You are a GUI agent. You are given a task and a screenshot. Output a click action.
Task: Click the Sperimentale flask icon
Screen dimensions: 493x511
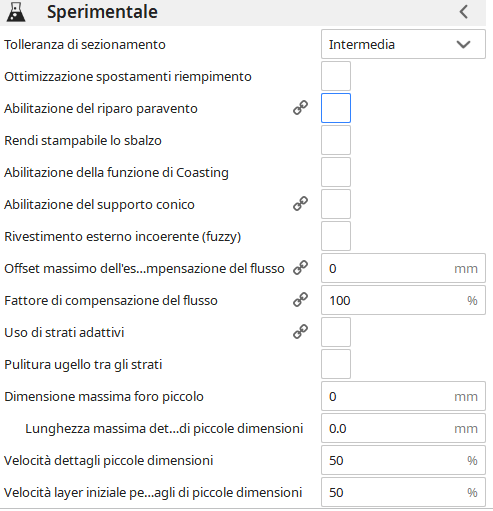(16, 12)
